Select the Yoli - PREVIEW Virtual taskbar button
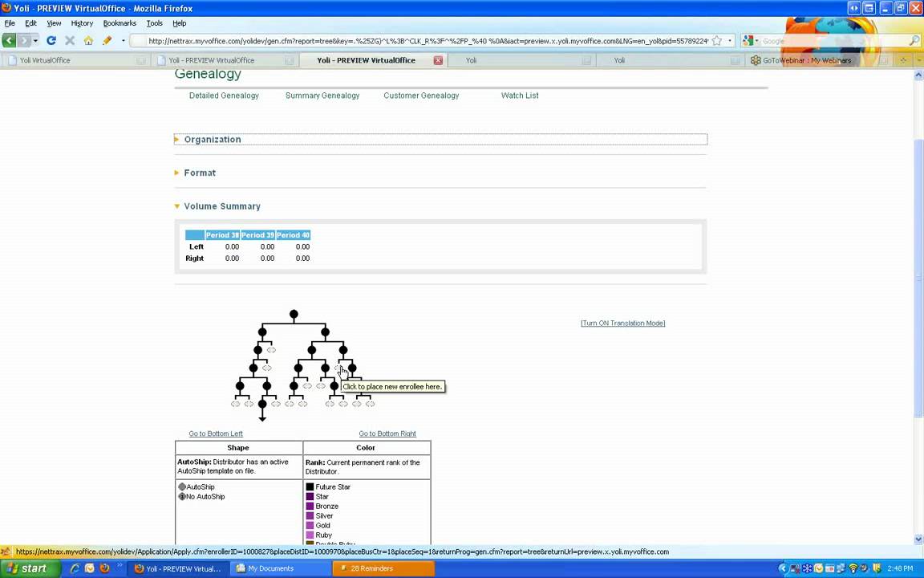The height and width of the screenshot is (578, 924). click(x=178, y=568)
